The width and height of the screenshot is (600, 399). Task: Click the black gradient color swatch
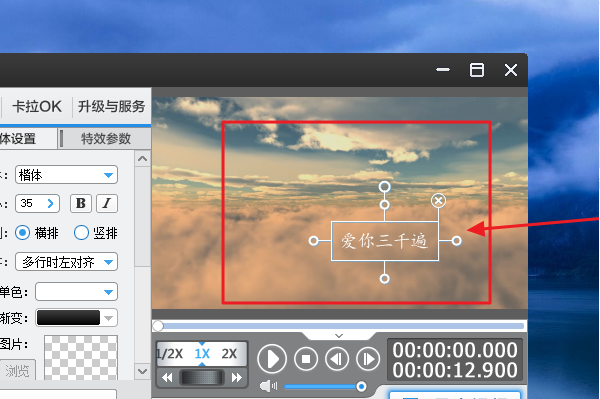point(68,318)
